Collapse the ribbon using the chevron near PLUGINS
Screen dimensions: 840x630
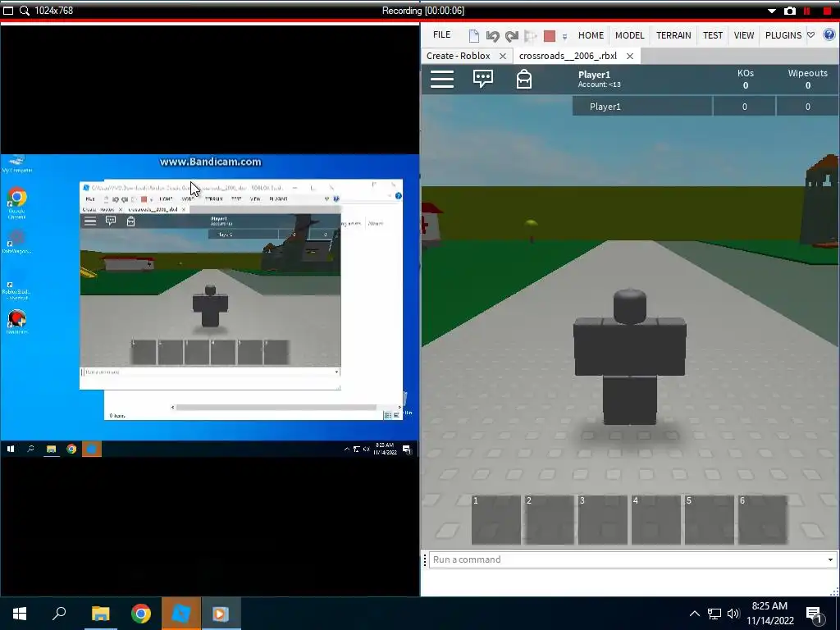point(811,34)
